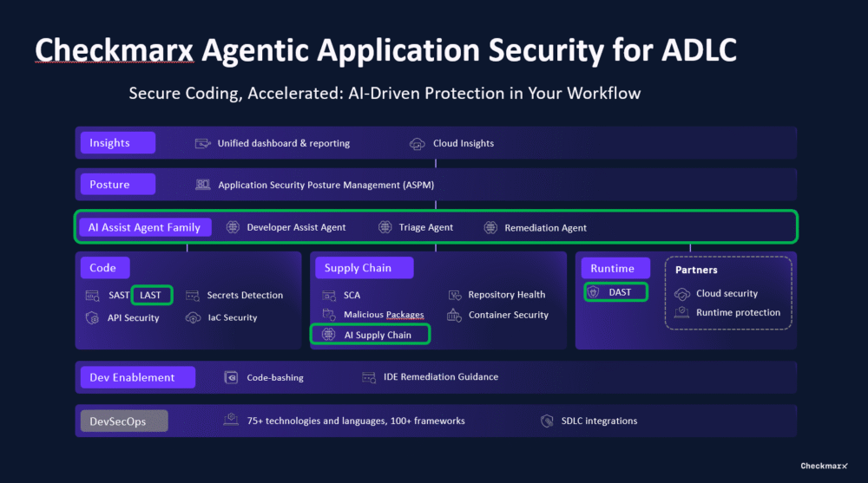Click the Cloud security text
Screen dimensions: 868x483
pyautogui.click(x=727, y=294)
